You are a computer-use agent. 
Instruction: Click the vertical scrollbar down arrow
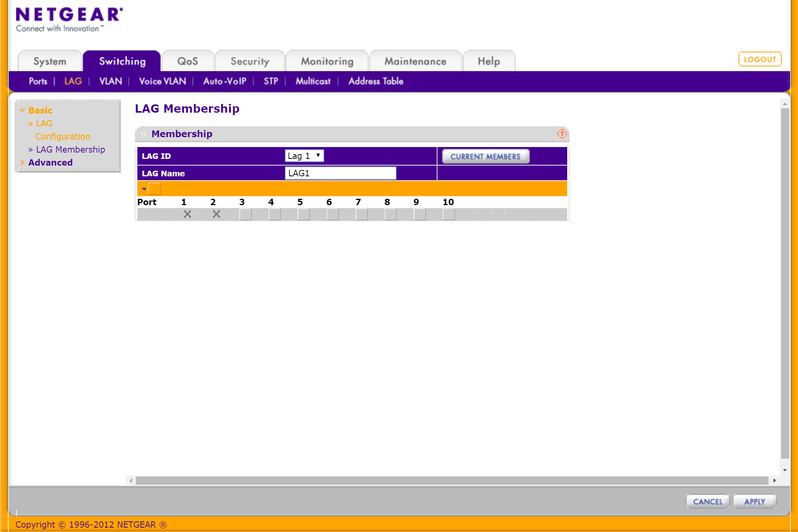785,470
